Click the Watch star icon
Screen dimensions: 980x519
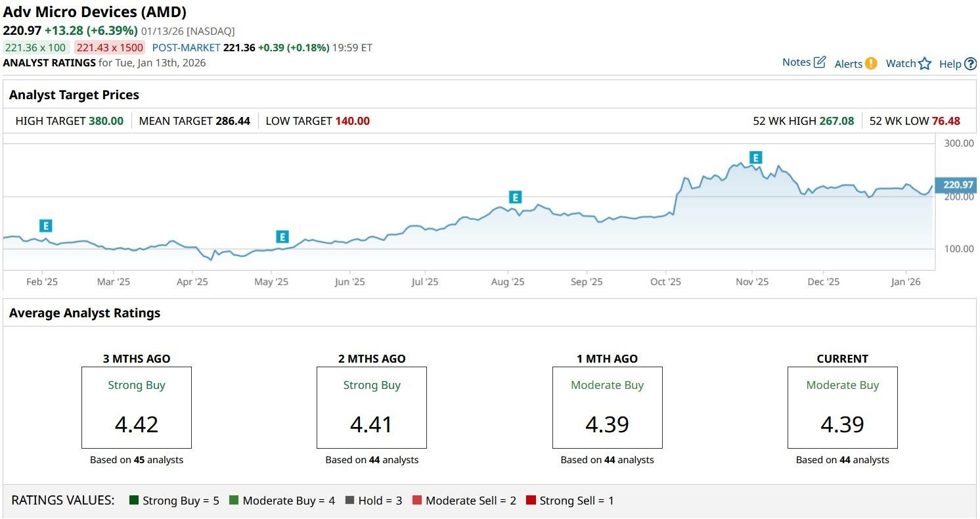pyautogui.click(x=925, y=64)
